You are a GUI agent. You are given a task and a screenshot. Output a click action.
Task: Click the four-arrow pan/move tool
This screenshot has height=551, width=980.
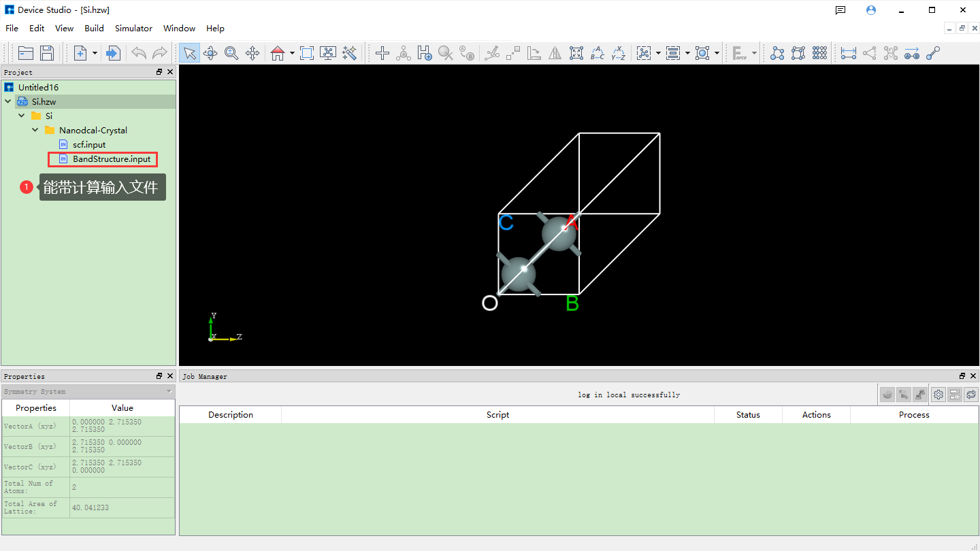(x=252, y=53)
